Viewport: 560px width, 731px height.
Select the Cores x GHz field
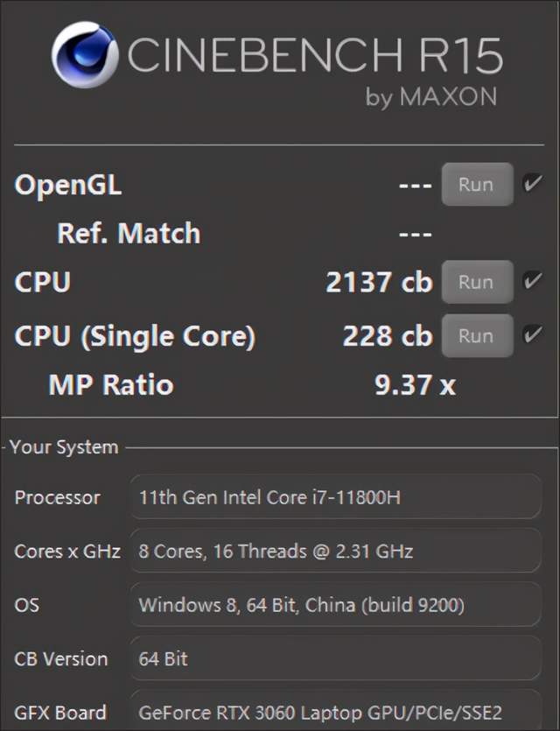click(335, 551)
